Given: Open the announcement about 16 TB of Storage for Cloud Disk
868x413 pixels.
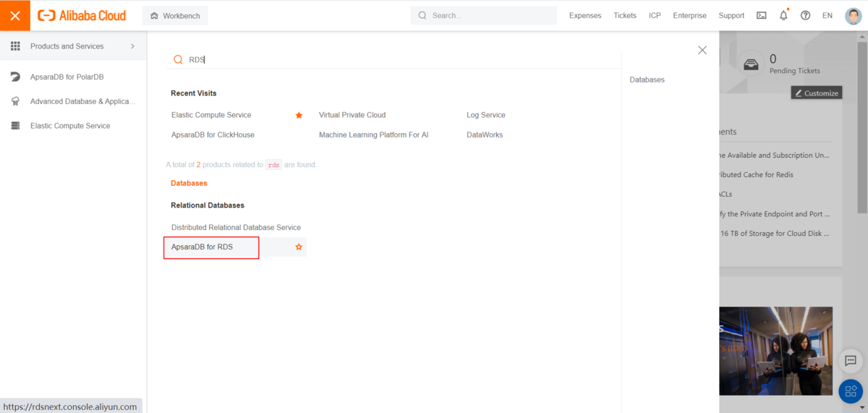Looking at the screenshot, I should [775, 233].
